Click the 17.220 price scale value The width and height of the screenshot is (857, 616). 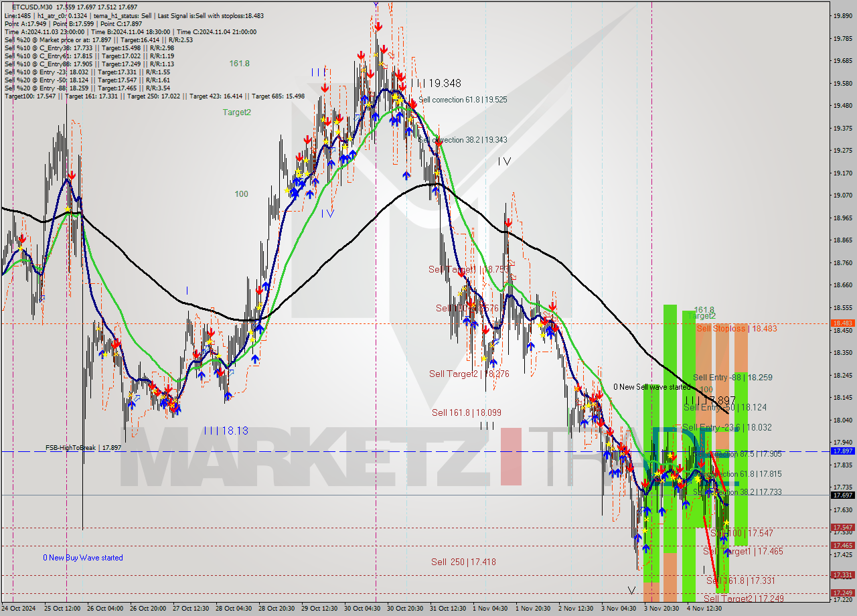coord(842,599)
